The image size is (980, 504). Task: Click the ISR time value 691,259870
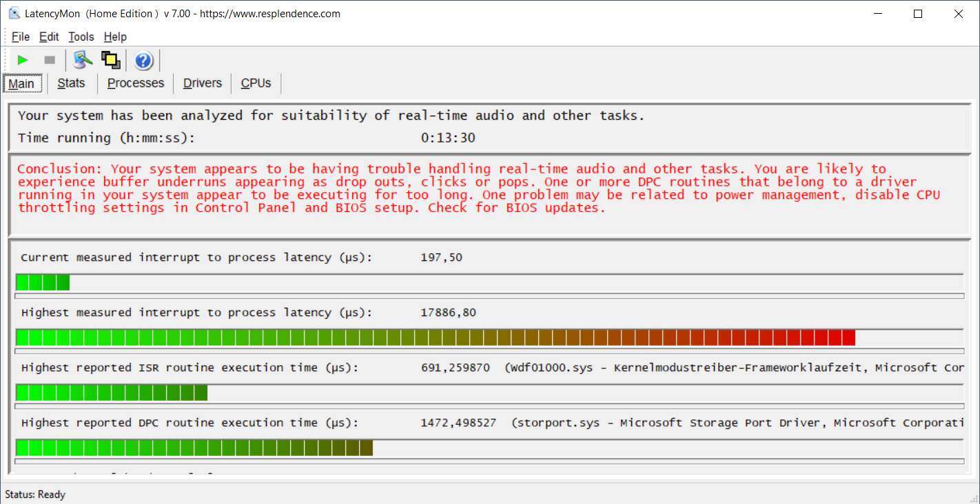456,368
